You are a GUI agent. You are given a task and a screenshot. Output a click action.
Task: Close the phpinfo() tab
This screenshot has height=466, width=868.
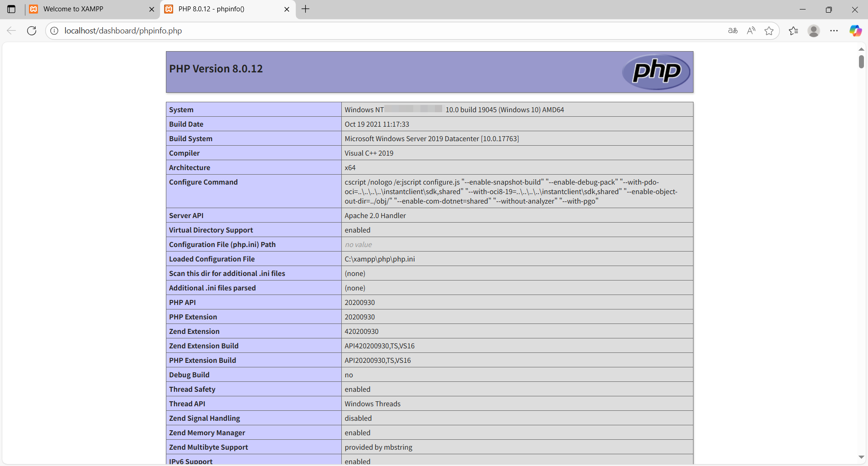287,9
